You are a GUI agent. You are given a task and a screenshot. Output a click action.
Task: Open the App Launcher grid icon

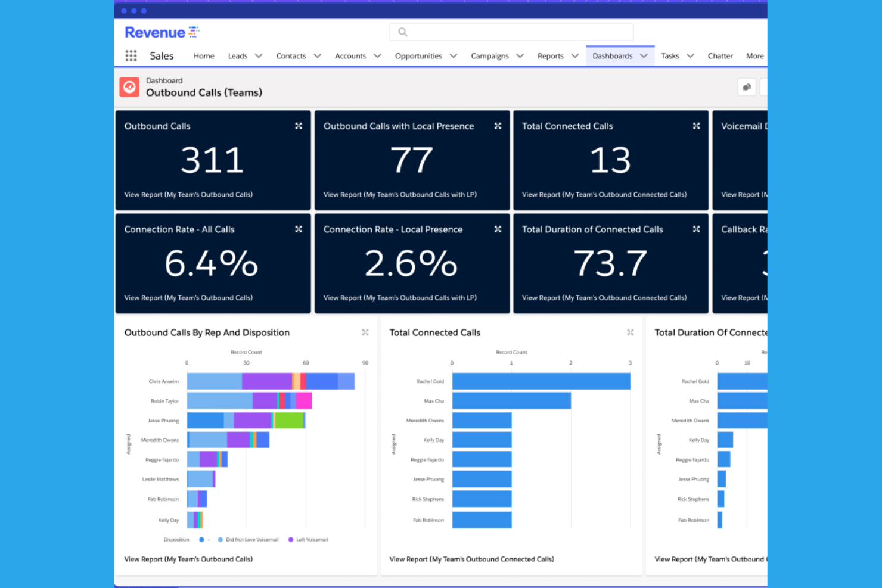(131, 56)
